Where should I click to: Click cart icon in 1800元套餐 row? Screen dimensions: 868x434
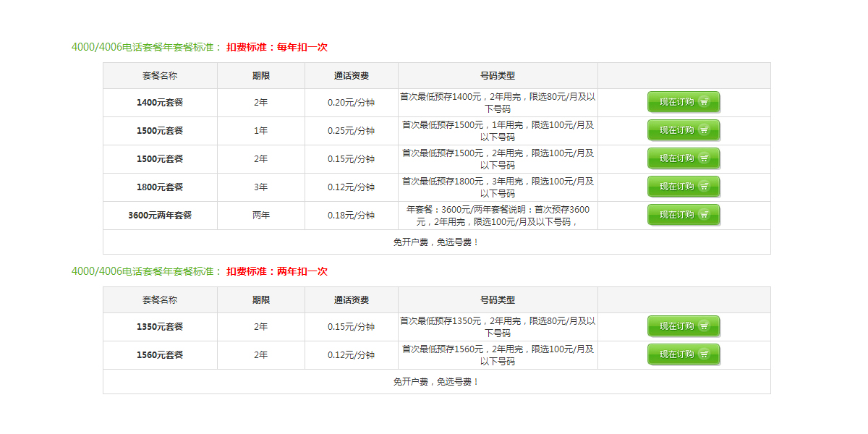coord(704,187)
